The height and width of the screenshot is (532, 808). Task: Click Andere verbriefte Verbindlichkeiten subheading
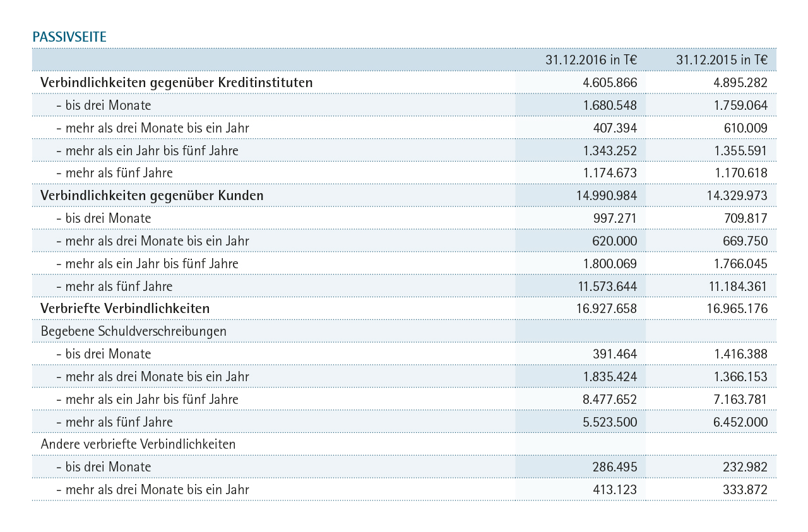tap(138, 444)
